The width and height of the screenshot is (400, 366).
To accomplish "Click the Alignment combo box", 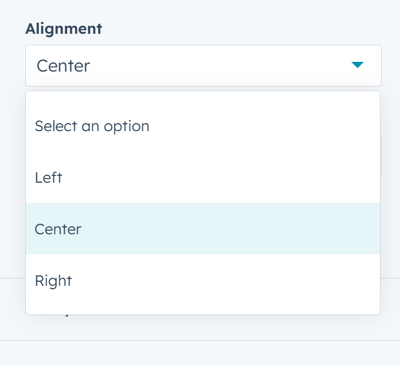I will [x=203, y=66].
